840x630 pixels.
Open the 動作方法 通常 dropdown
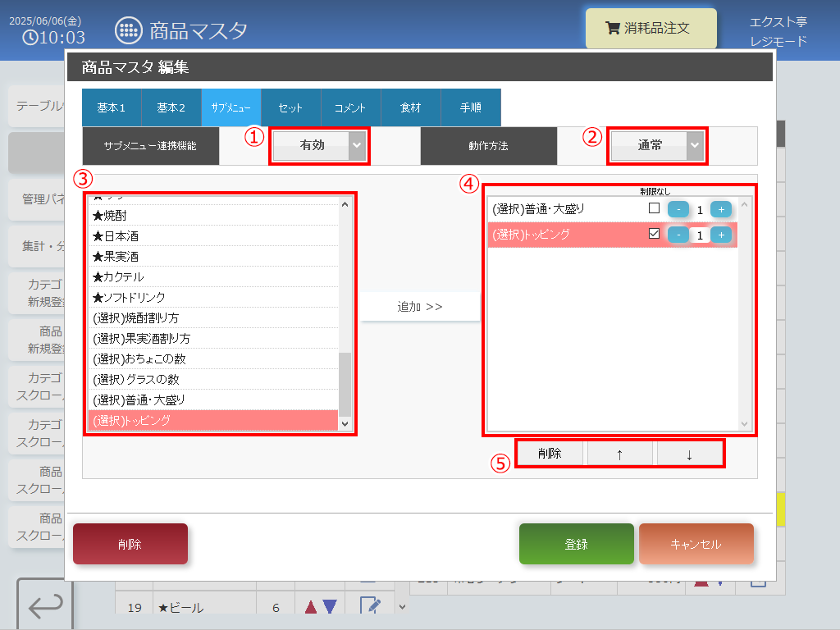point(657,146)
